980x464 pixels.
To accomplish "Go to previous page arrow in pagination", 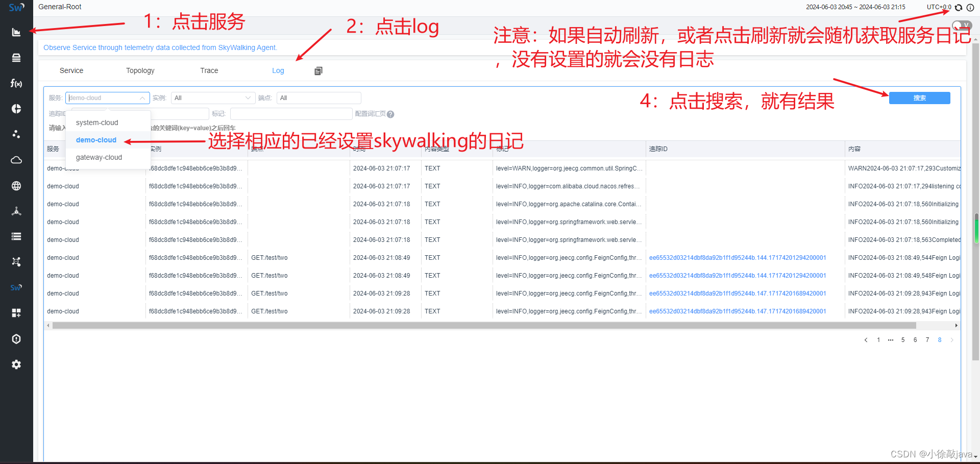I will 866,340.
